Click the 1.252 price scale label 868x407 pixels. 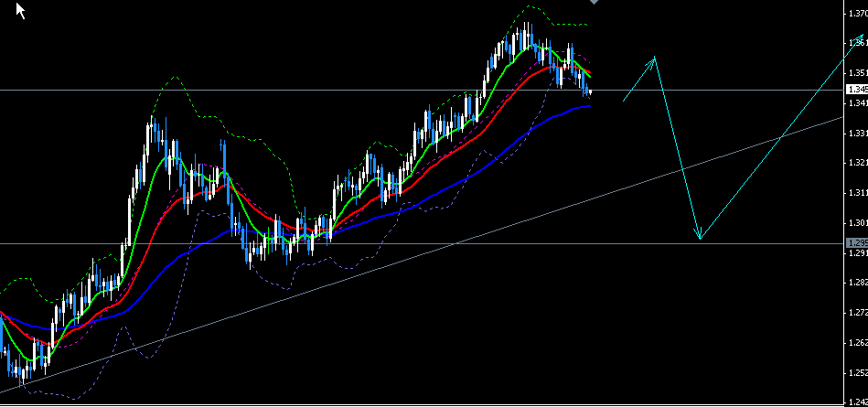coord(858,372)
